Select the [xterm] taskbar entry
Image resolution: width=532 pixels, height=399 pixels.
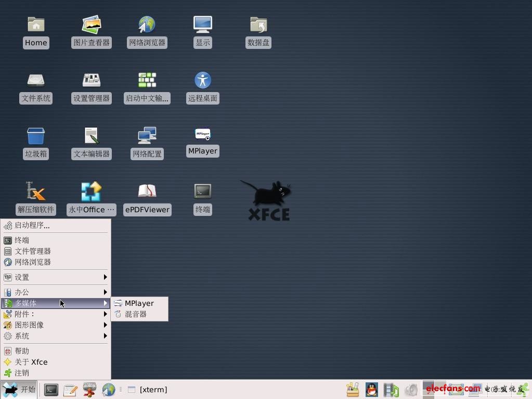(x=153, y=389)
